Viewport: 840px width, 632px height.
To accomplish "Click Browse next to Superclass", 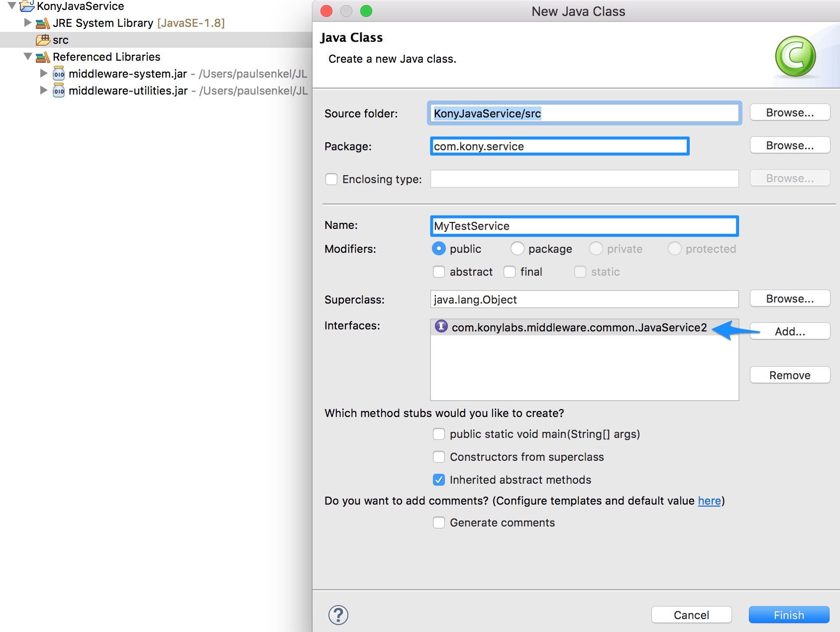I will (789, 299).
